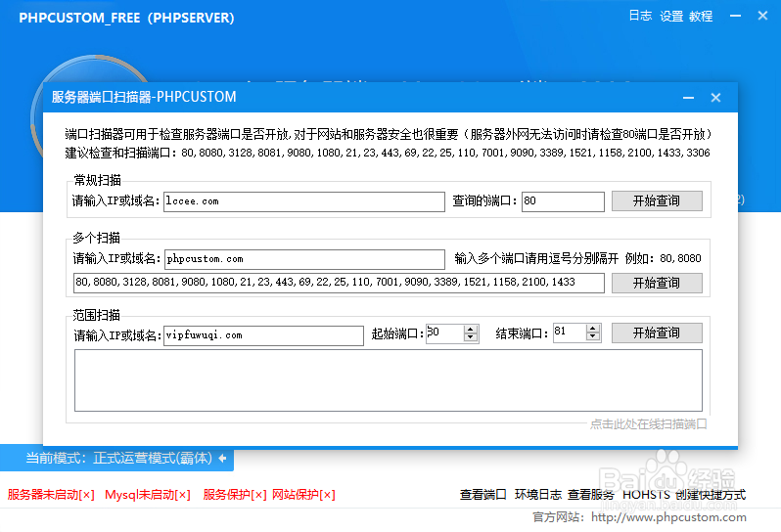The width and height of the screenshot is (781, 532).
Task: Open 查看端口 link
Action: pyautogui.click(x=482, y=495)
